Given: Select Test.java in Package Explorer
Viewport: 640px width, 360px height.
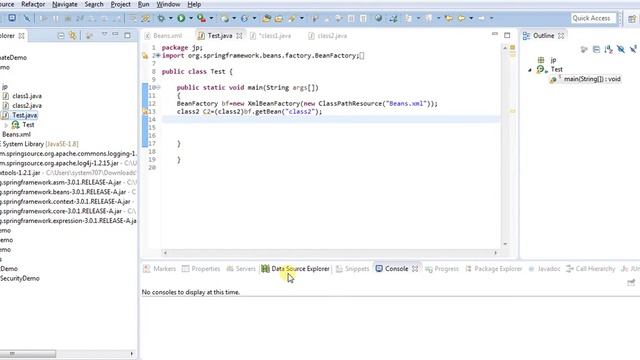Looking at the screenshot, I should 24,116.
